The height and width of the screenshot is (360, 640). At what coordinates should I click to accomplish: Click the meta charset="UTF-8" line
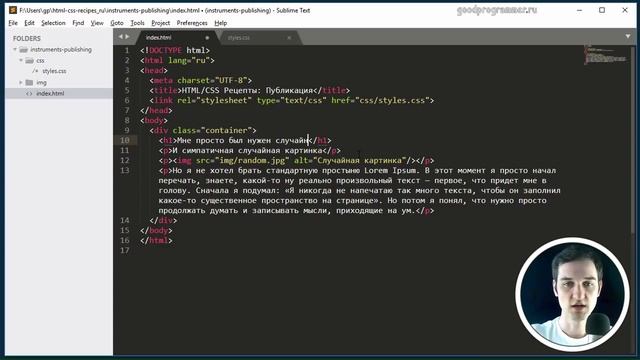200,80
